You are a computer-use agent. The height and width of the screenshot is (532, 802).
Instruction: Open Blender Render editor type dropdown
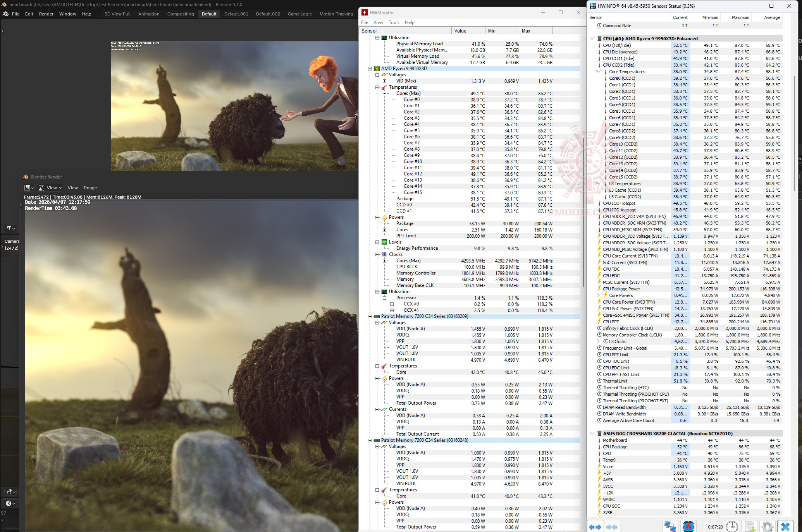click(29, 188)
